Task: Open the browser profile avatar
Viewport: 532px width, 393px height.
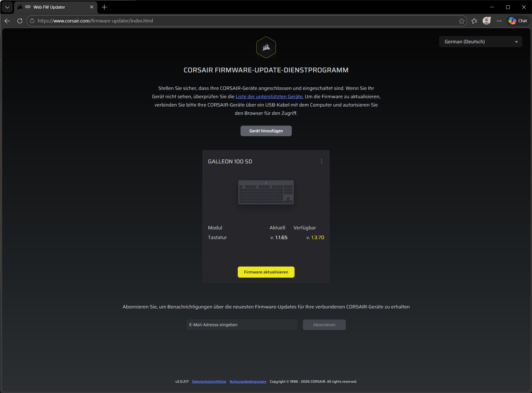Action: [x=487, y=21]
